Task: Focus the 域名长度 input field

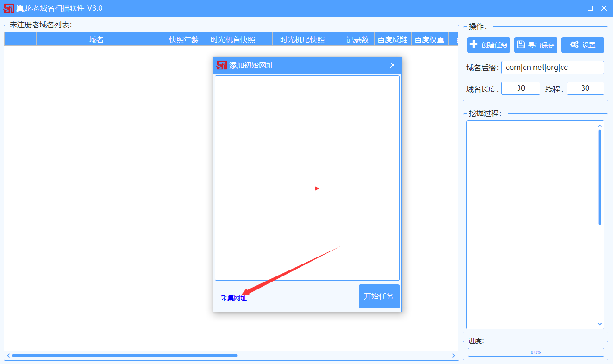Action: (x=521, y=88)
